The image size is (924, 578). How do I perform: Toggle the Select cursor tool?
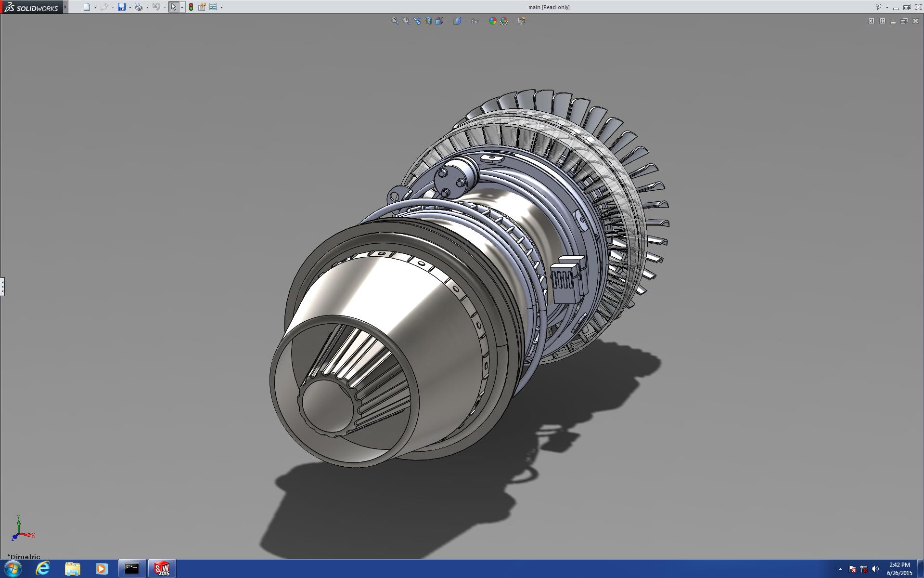173,7
